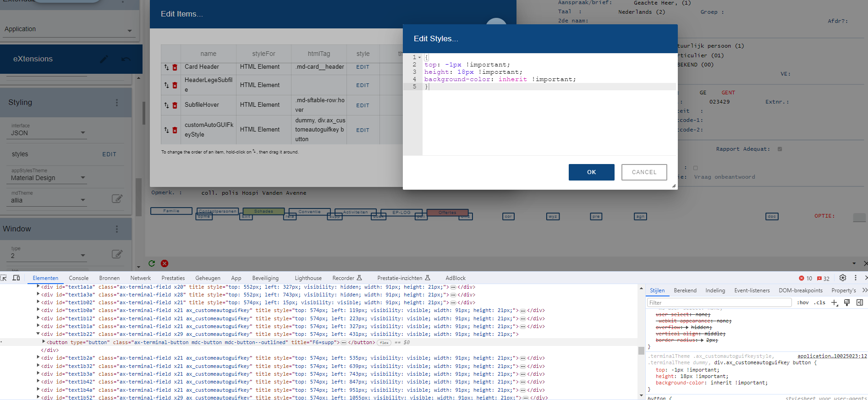Toggle the :hov element state panel
Screen dimensions: 868x400
(802, 303)
